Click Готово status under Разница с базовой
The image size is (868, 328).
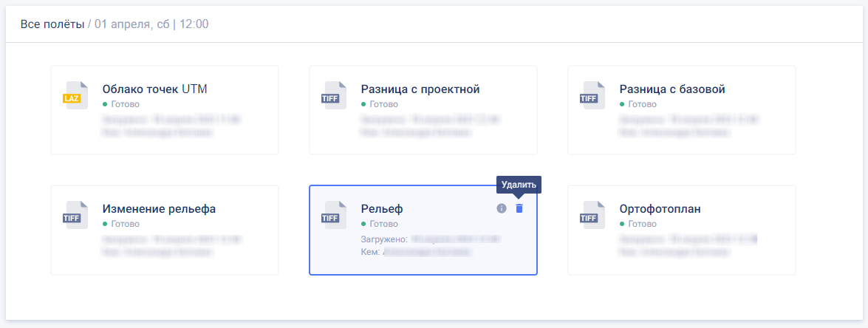click(x=642, y=104)
